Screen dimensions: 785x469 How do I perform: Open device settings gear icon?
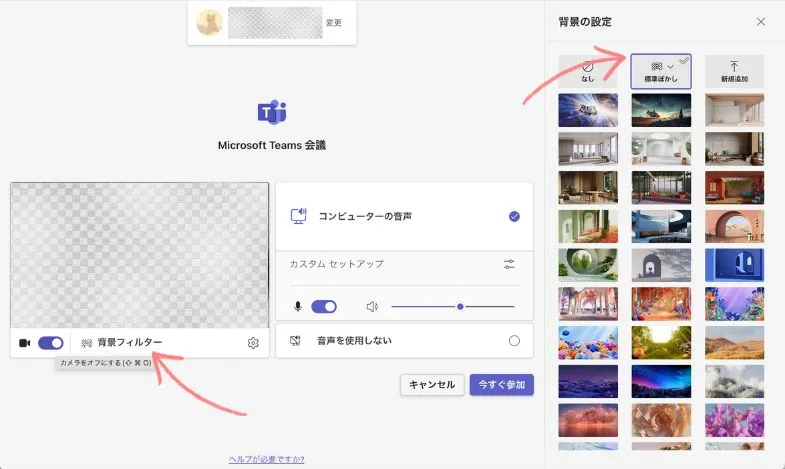(253, 343)
